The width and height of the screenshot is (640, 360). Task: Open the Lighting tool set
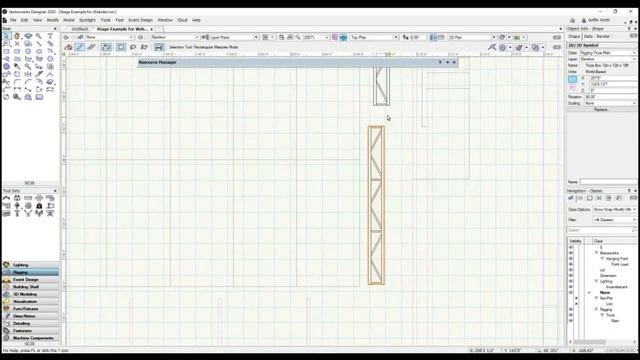(30, 265)
